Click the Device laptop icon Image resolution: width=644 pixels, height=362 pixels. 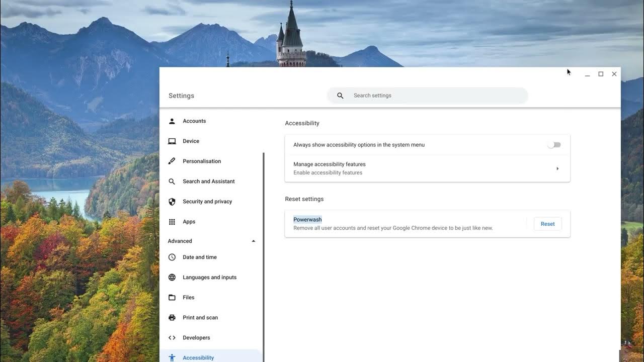(172, 141)
